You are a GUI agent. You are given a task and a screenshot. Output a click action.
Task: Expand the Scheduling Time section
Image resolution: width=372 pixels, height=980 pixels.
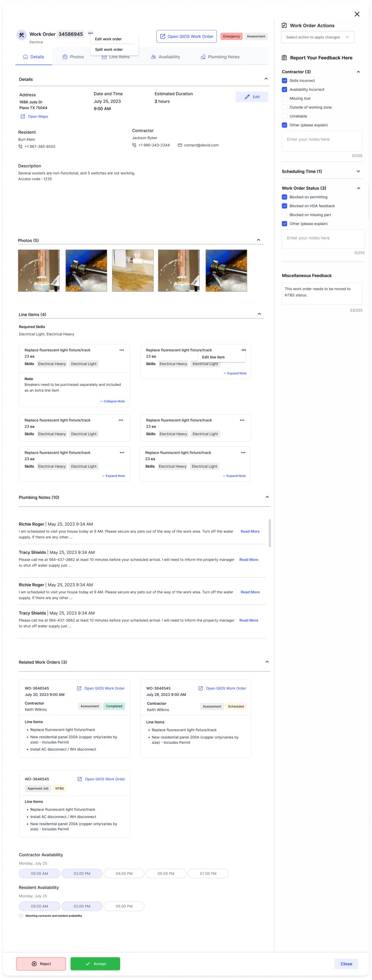click(358, 171)
